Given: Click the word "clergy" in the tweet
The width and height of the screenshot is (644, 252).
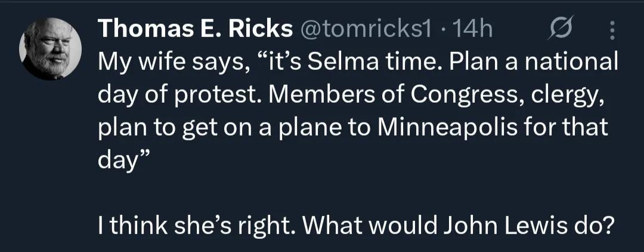Looking at the screenshot, I should [x=571, y=94].
